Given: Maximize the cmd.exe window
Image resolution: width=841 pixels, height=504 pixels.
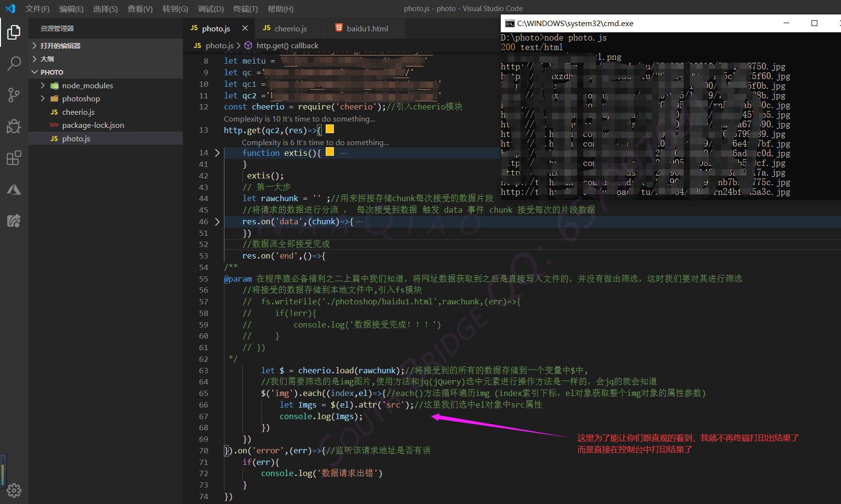Looking at the screenshot, I should pos(814,23).
